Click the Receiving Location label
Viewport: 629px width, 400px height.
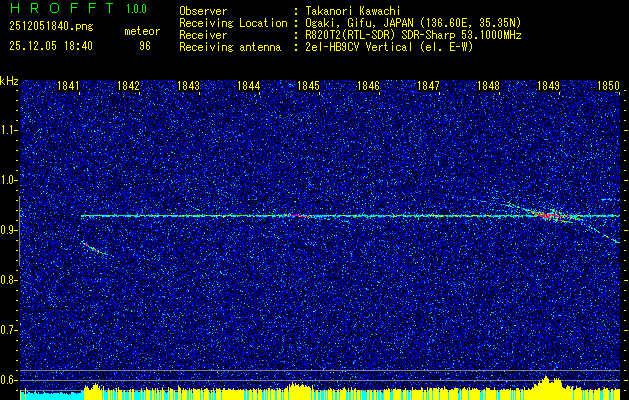[x=233, y=23]
